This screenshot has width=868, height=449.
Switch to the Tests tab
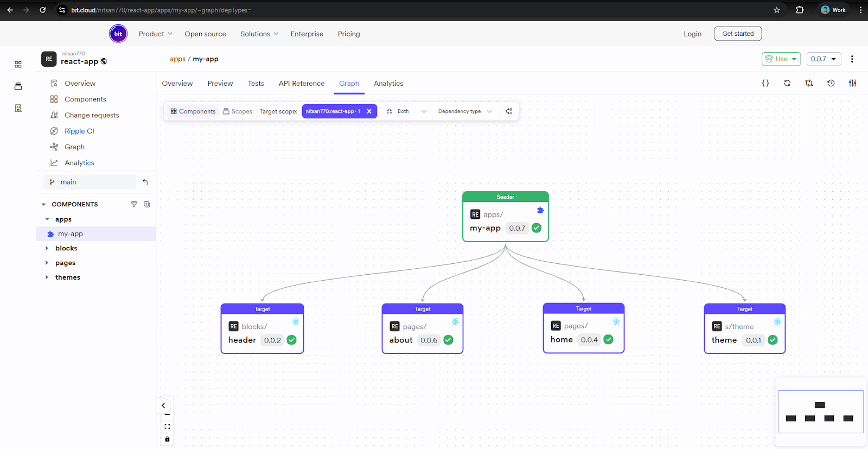pyautogui.click(x=256, y=84)
